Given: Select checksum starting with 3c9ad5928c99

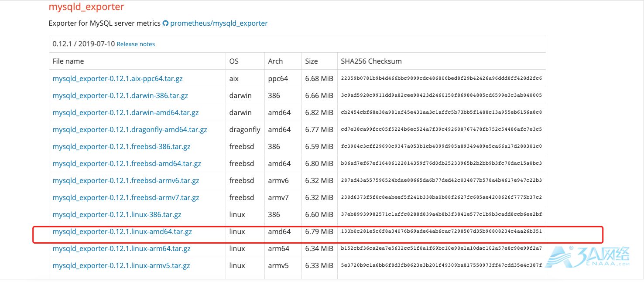Looking at the screenshot, I should (x=441, y=95).
